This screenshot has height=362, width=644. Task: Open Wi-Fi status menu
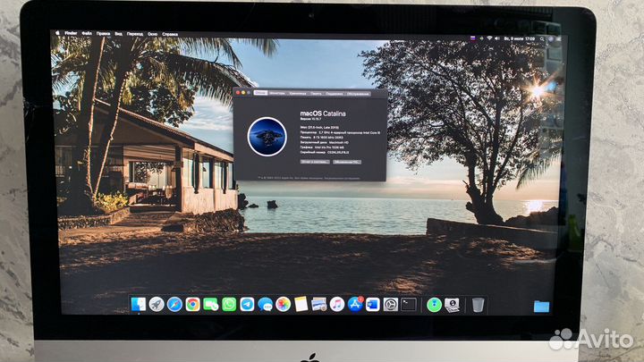[x=489, y=38]
